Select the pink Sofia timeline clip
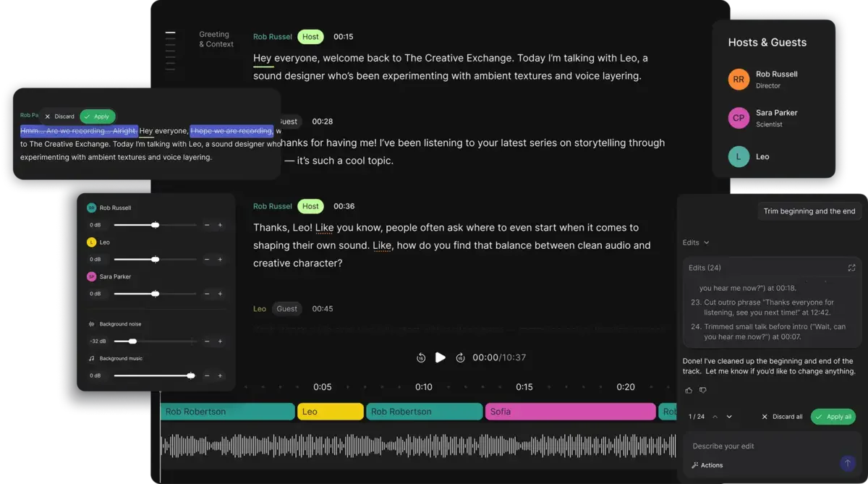The height and width of the screenshot is (484, 868). [x=570, y=412]
